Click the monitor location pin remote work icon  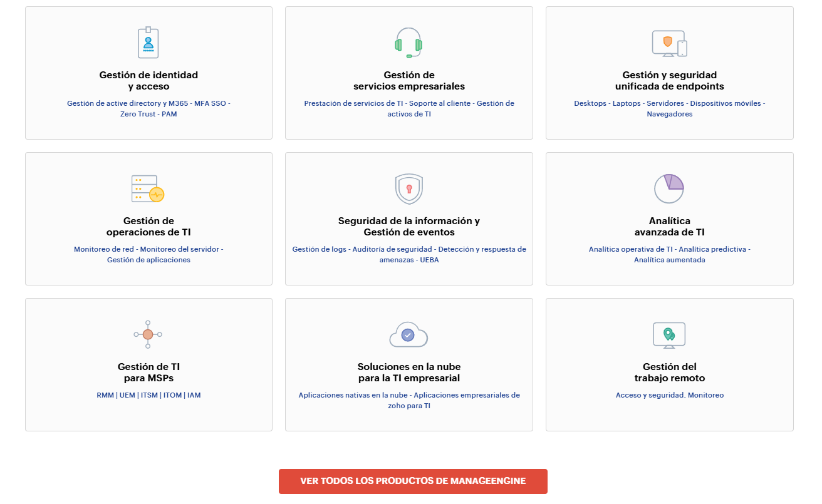coord(669,335)
